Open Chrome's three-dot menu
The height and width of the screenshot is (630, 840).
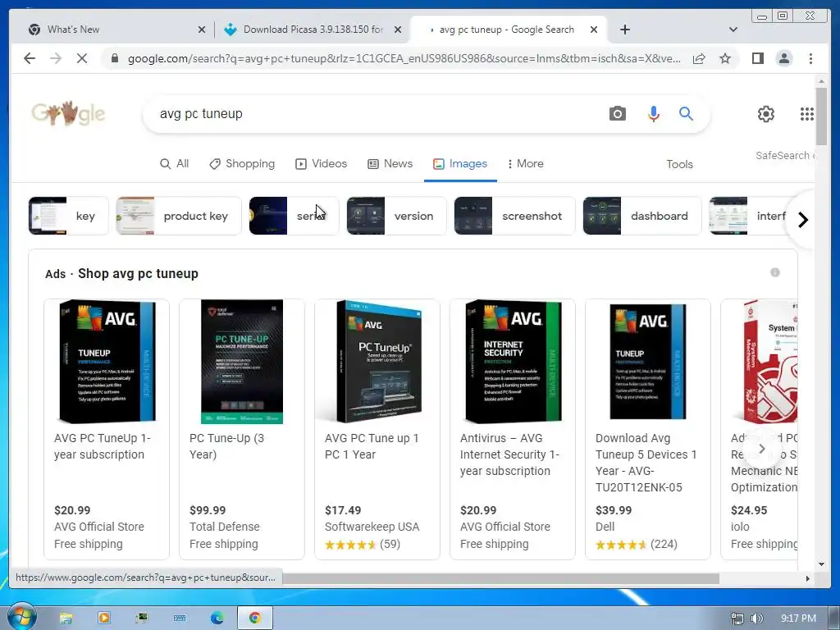coord(810,58)
